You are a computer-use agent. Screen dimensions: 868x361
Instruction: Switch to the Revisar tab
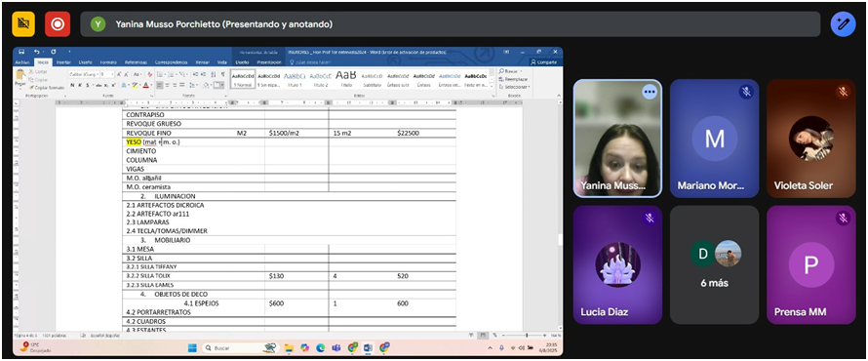pos(202,62)
